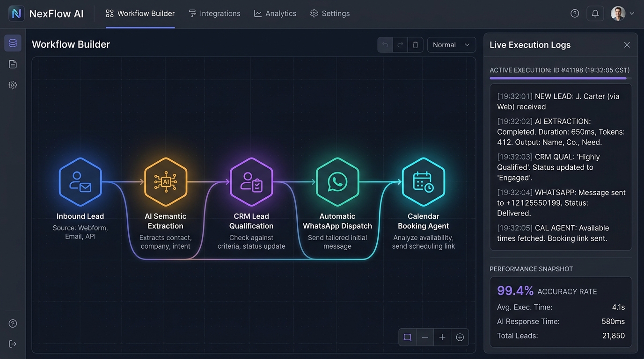Click the Workflow Builder page heading
644x359 pixels.
point(71,44)
